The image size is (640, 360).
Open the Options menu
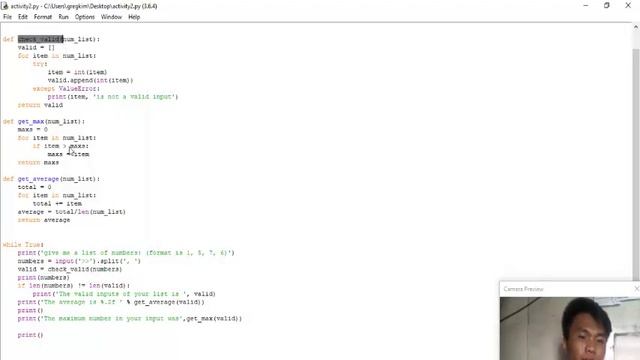point(85,17)
